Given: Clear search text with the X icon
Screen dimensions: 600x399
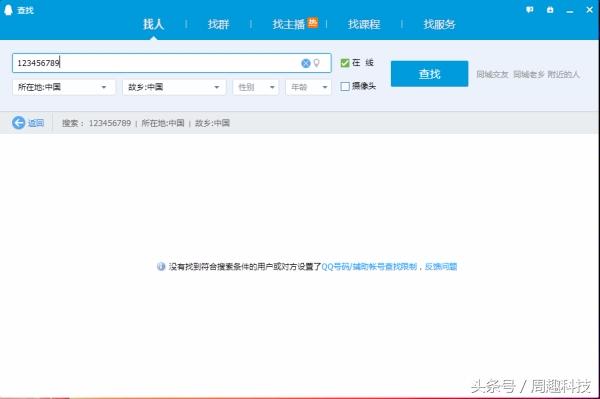Looking at the screenshot, I should point(305,63).
